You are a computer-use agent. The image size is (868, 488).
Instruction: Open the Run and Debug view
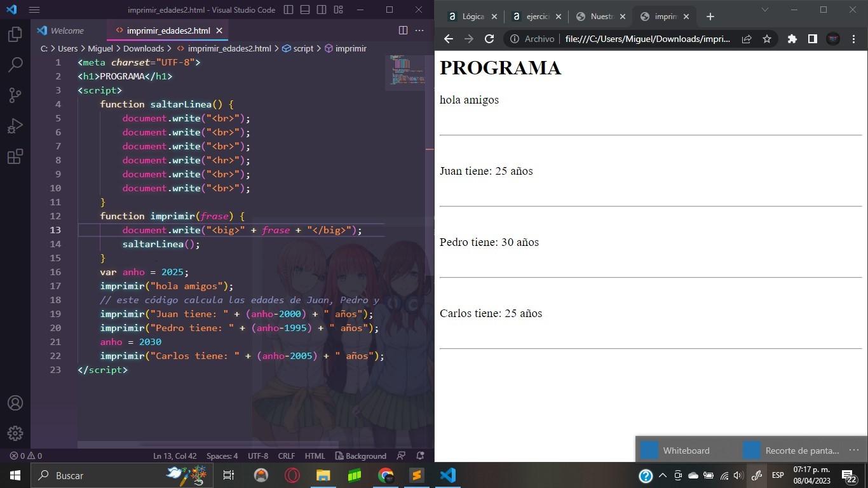(15, 126)
